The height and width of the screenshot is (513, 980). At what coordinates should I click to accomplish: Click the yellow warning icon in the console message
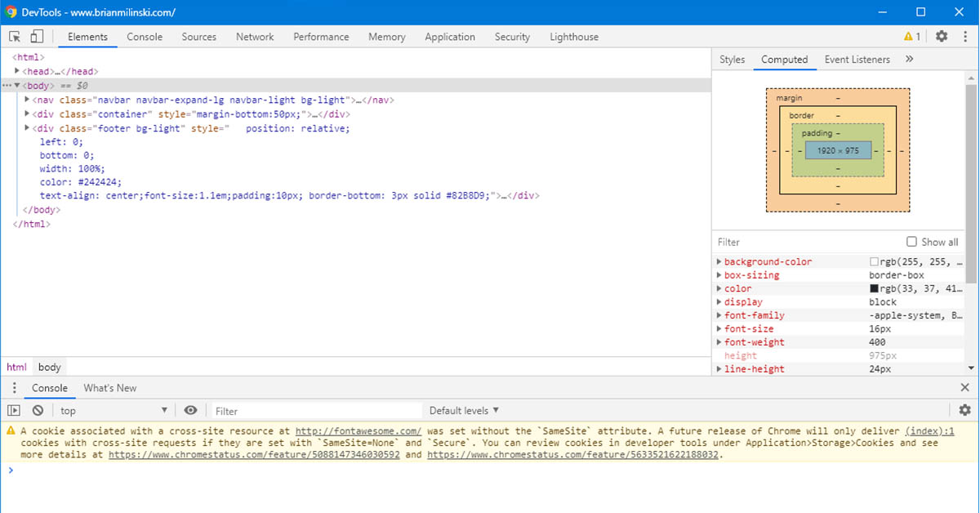(x=11, y=430)
